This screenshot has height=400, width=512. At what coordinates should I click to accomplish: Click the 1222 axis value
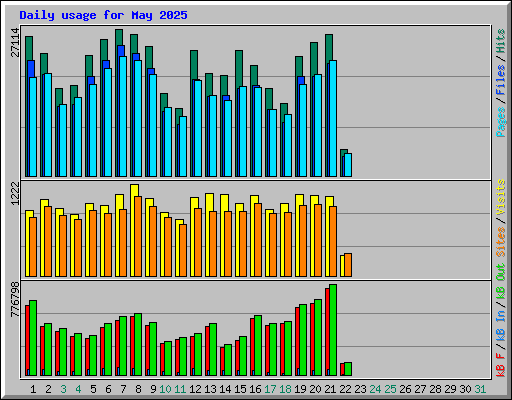[15, 194]
